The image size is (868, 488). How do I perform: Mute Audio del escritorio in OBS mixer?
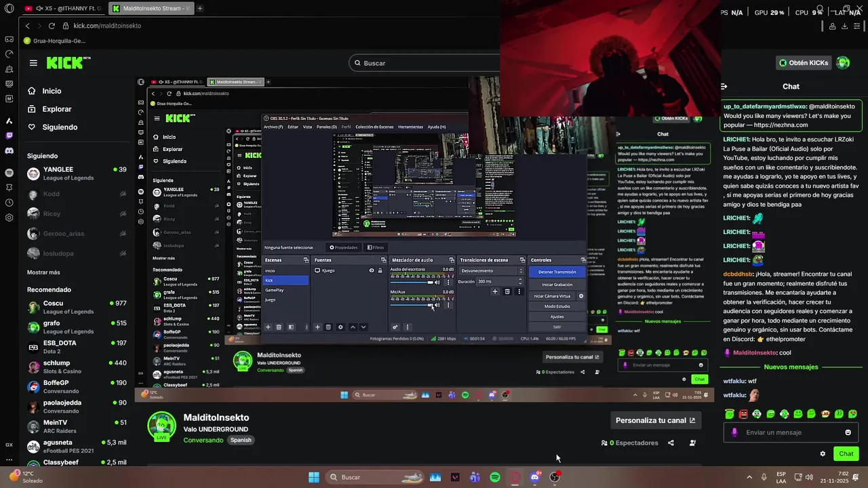[x=437, y=283]
